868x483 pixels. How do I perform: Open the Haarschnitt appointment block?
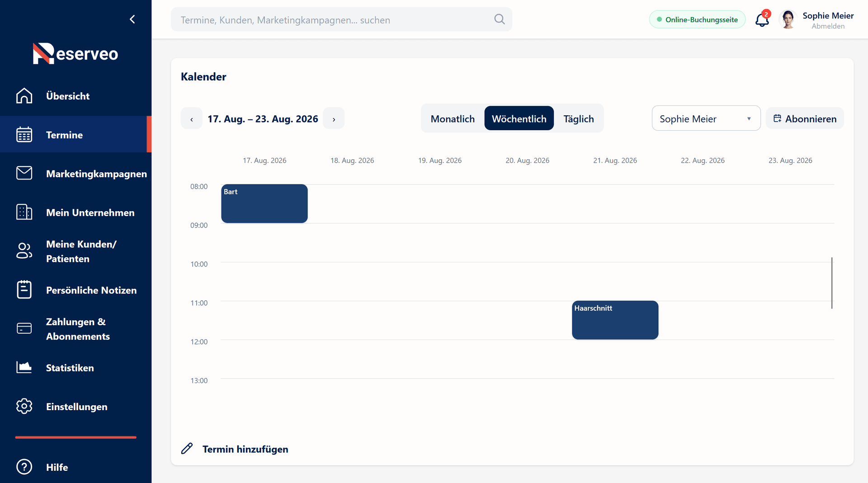pos(615,320)
